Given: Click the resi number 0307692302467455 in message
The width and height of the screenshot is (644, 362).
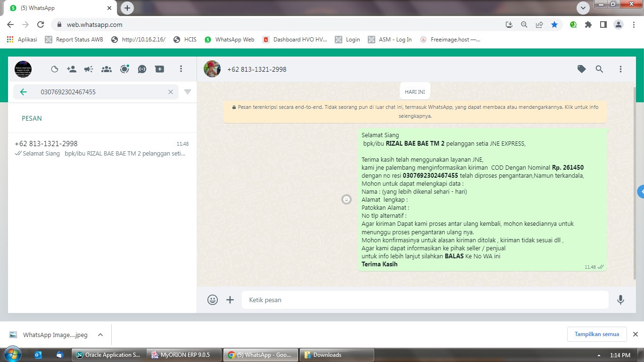Looking at the screenshot, I should point(430,175).
